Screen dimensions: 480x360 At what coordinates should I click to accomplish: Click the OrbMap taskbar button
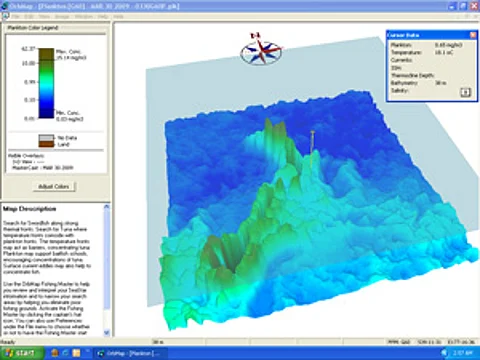(x=130, y=353)
